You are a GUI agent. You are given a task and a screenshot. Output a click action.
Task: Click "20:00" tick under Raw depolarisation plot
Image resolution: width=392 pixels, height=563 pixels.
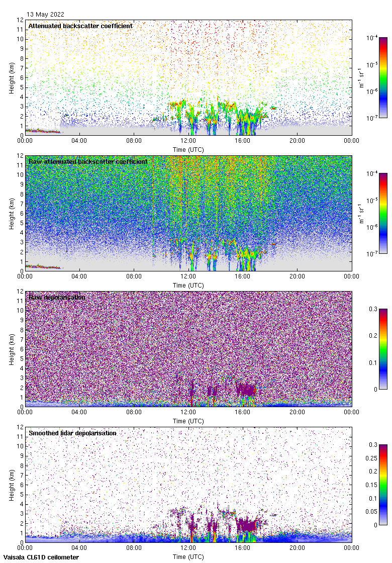click(x=297, y=412)
